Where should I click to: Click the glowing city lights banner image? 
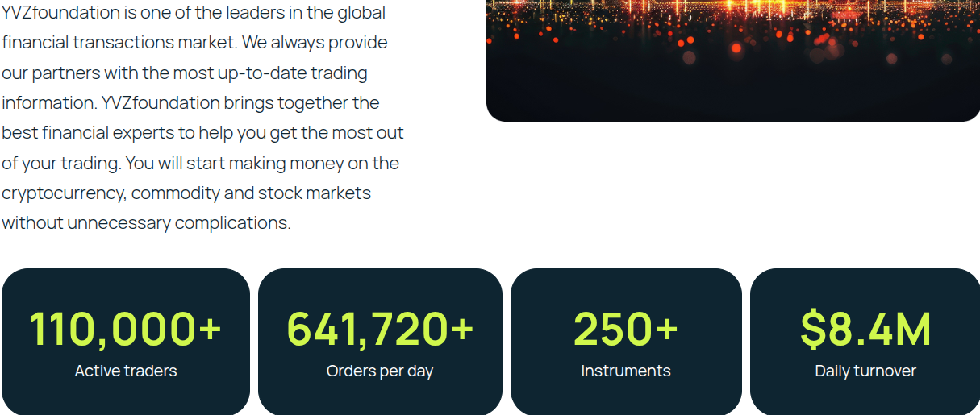click(732, 60)
